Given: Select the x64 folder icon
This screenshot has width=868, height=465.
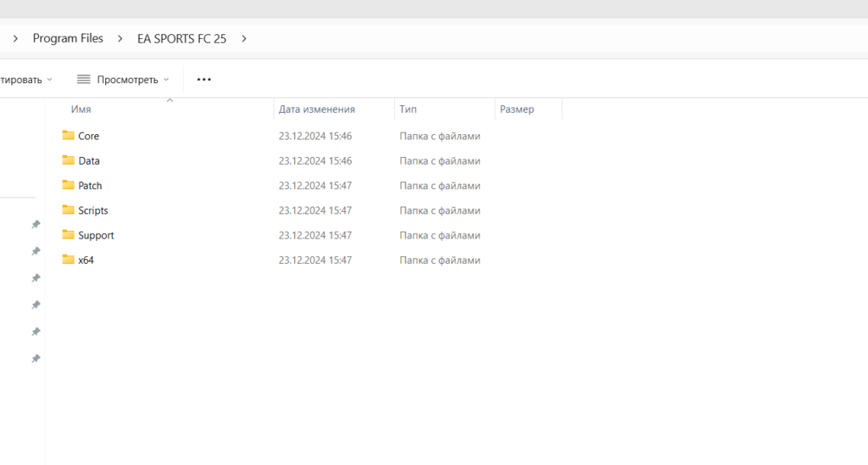Looking at the screenshot, I should click(69, 260).
